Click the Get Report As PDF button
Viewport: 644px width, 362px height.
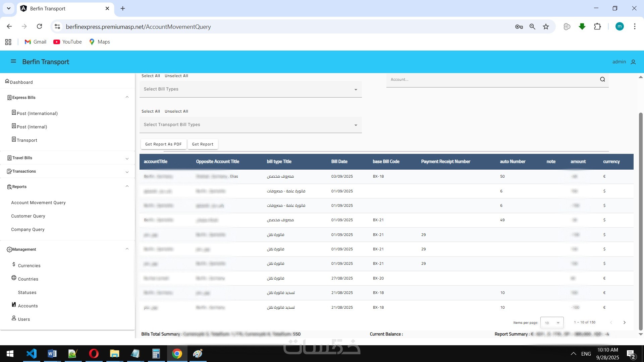pos(163,144)
